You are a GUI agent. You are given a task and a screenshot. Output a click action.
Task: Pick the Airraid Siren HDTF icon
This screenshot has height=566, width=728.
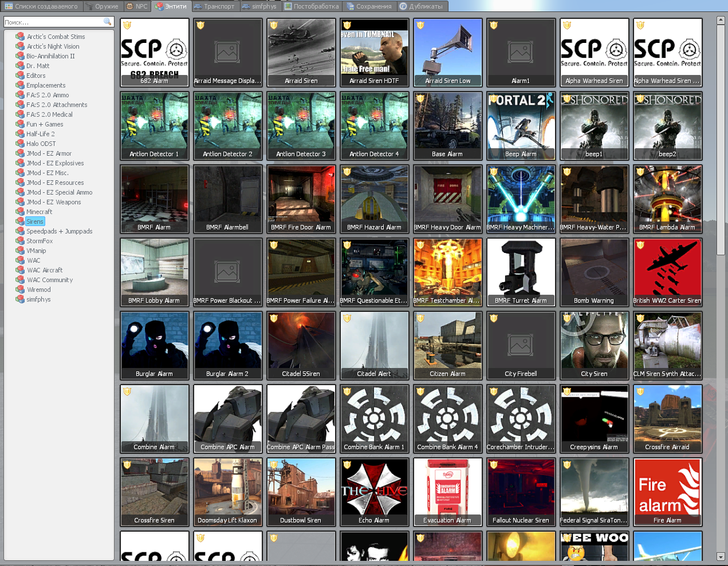coord(375,53)
